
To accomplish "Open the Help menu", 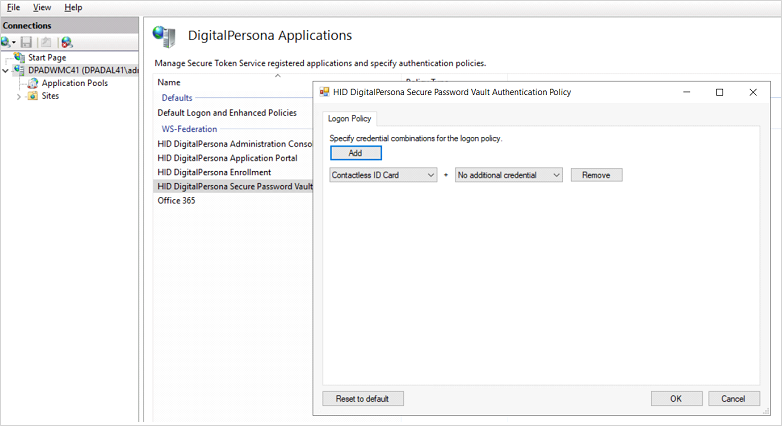I will pos(73,7).
